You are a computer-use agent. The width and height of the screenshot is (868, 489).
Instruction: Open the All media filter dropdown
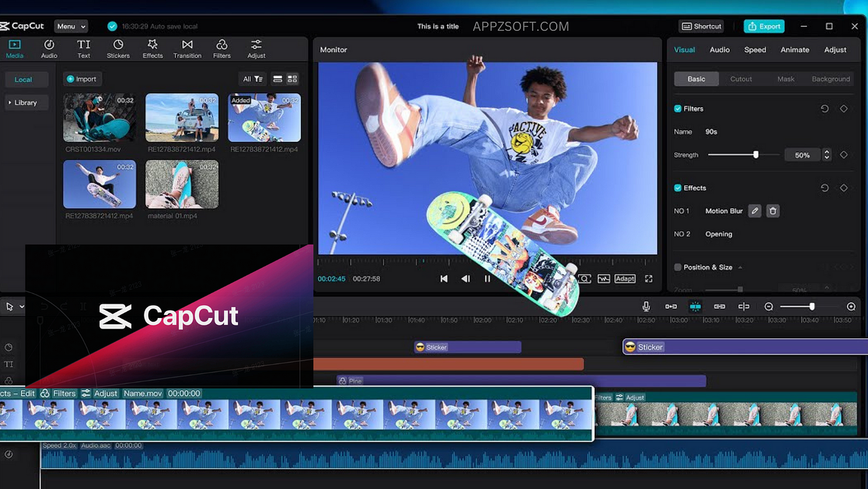(x=252, y=79)
